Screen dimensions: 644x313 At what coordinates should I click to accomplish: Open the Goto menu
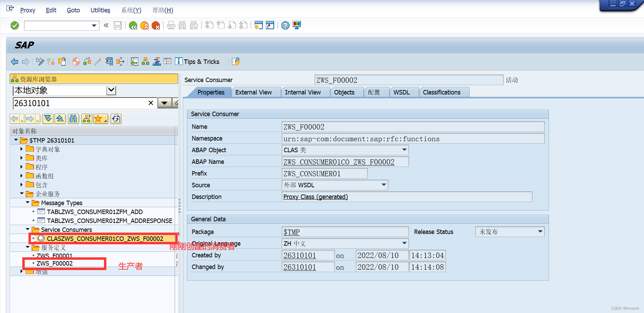[73, 10]
